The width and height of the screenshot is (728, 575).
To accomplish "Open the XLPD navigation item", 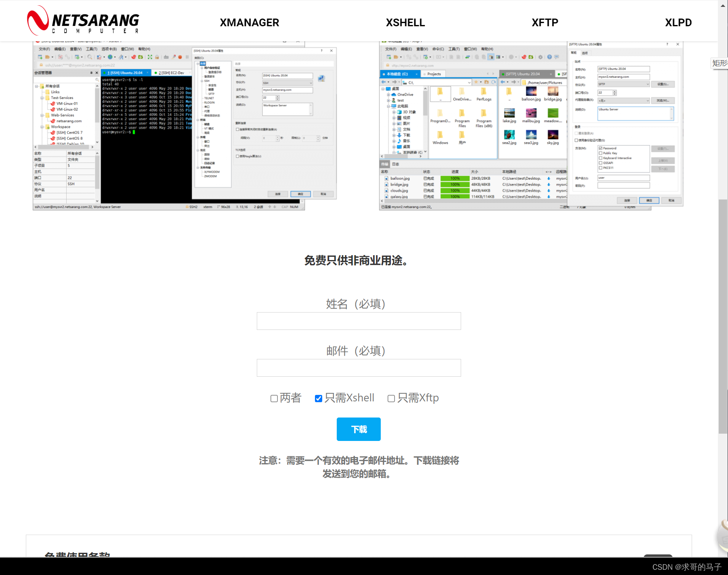I will (x=678, y=23).
